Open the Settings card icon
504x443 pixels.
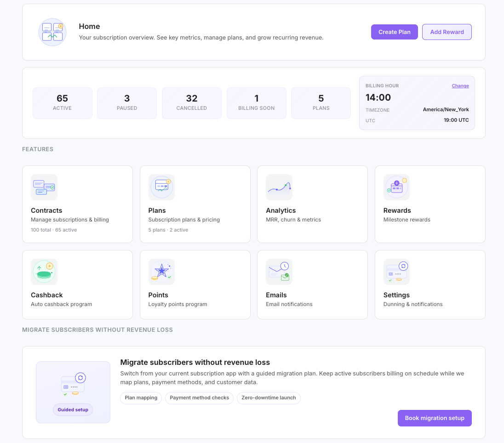[x=397, y=272]
